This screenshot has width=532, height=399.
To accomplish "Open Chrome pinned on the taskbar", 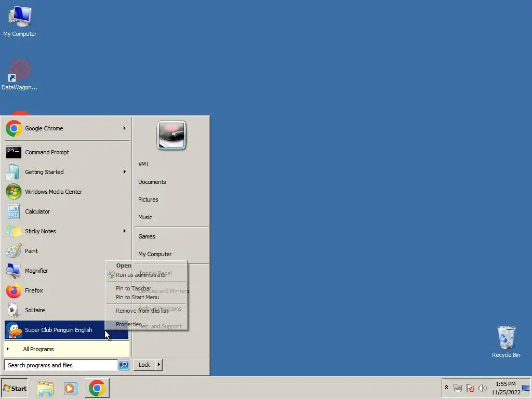I will pos(97,388).
